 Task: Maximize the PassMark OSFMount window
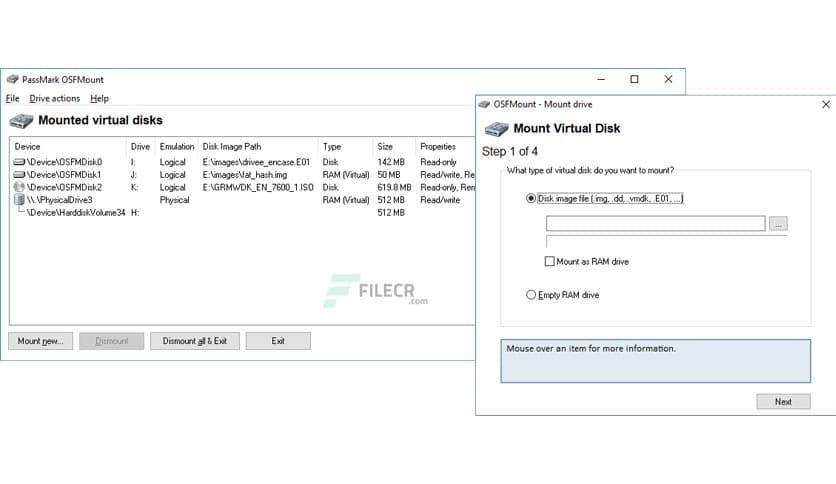tap(634, 79)
